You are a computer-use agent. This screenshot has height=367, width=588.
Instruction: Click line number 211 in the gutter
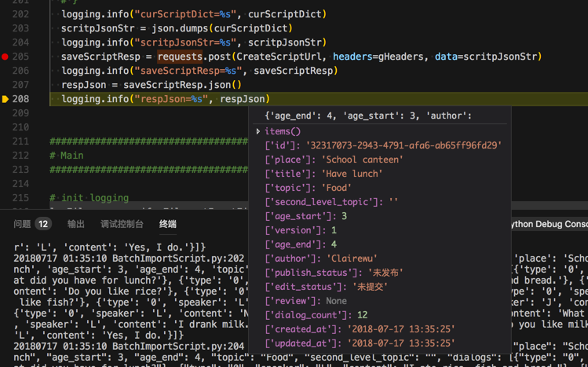click(x=20, y=141)
